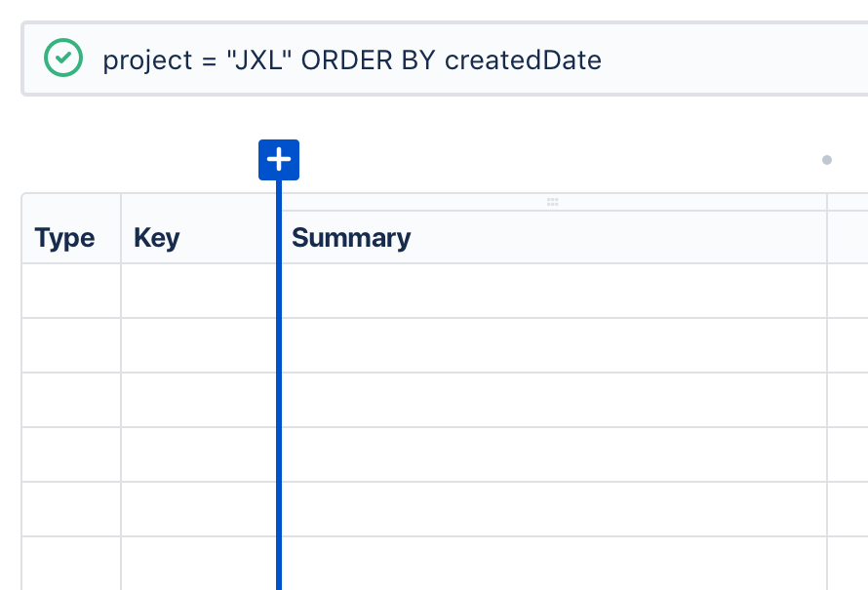Screen dimensions: 868x590
Task: Click the blue plus insert-column button
Action: (x=279, y=160)
